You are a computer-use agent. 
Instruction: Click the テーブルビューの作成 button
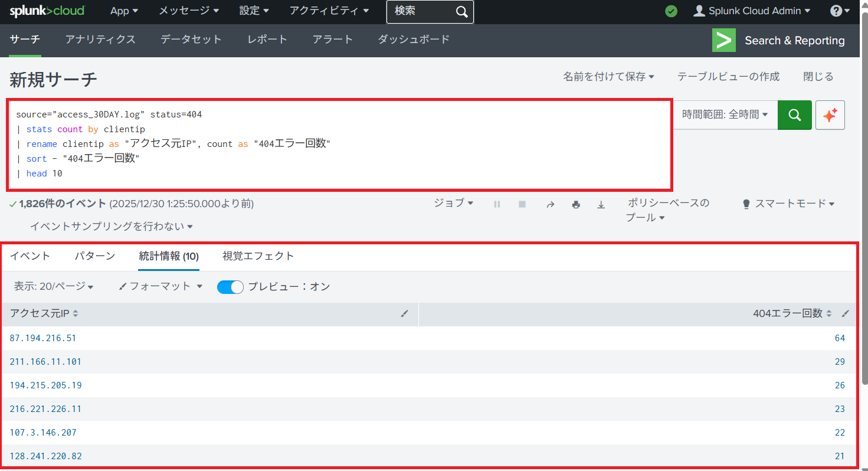point(728,77)
